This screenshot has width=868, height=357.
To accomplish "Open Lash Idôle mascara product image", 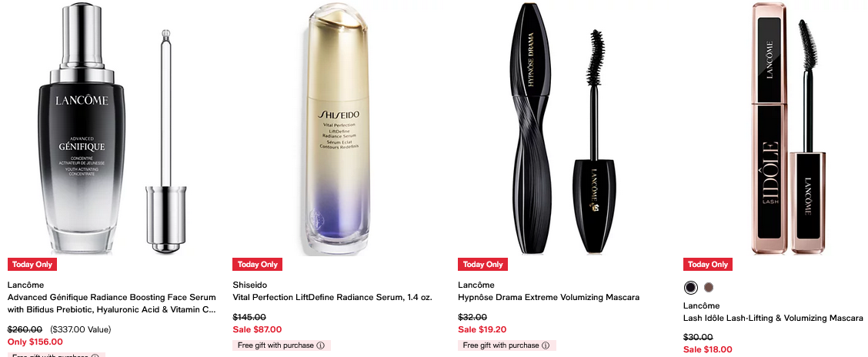I will point(786,128).
